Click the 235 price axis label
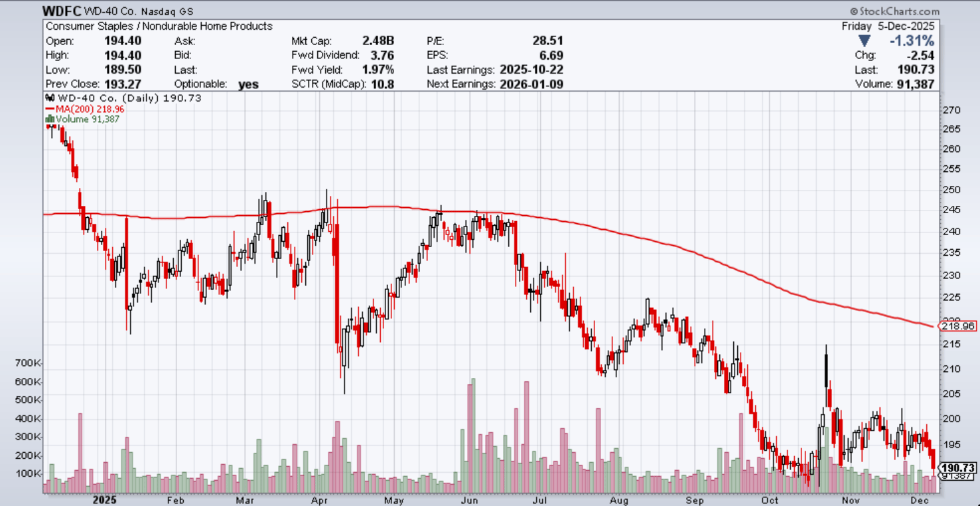 [x=951, y=253]
